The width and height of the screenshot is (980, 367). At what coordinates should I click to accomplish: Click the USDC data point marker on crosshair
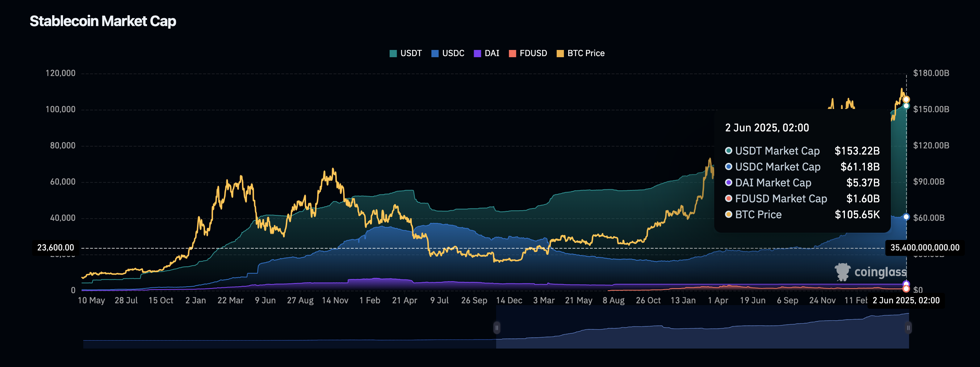(x=906, y=217)
